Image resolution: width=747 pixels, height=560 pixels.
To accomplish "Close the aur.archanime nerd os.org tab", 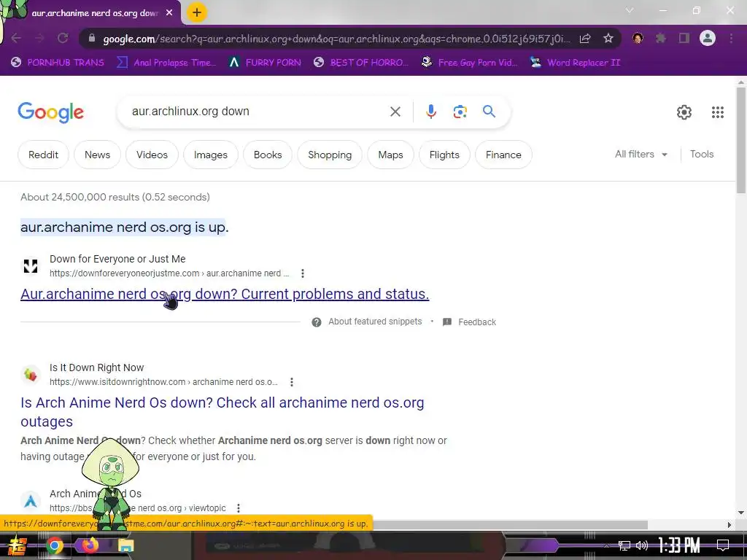I will [x=169, y=13].
